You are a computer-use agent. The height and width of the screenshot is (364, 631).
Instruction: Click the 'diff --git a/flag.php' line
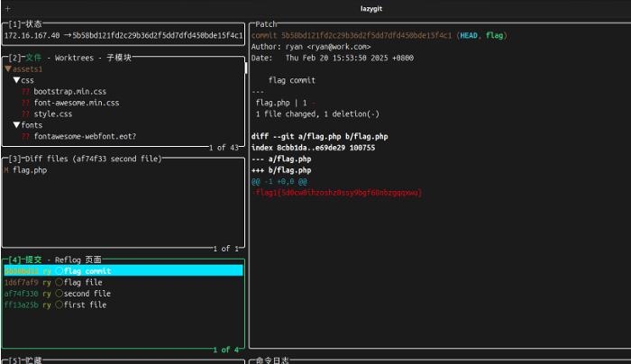319,136
